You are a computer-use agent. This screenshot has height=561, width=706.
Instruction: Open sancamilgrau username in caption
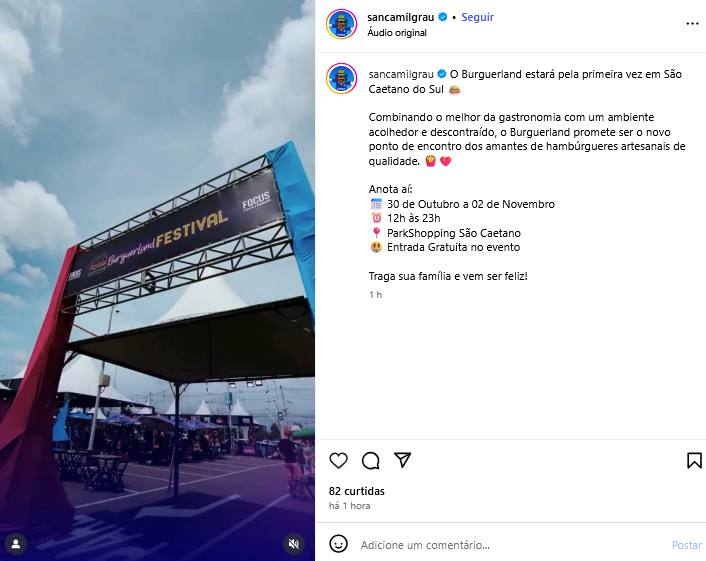(x=401, y=74)
